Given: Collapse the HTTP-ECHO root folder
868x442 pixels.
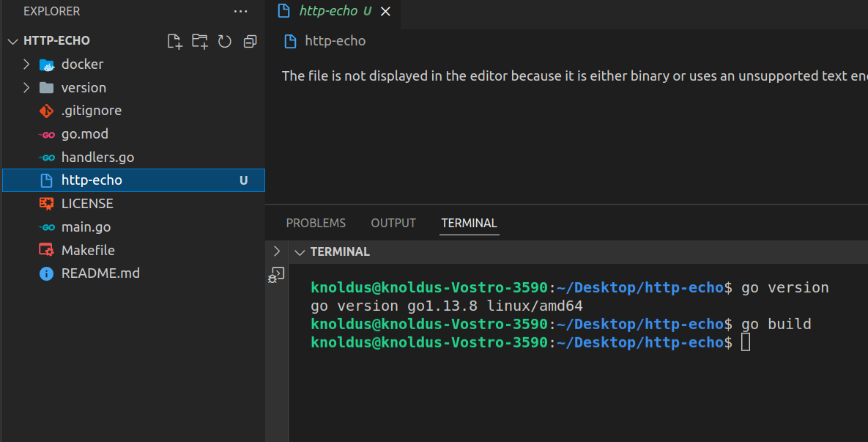Looking at the screenshot, I should pyautogui.click(x=12, y=41).
